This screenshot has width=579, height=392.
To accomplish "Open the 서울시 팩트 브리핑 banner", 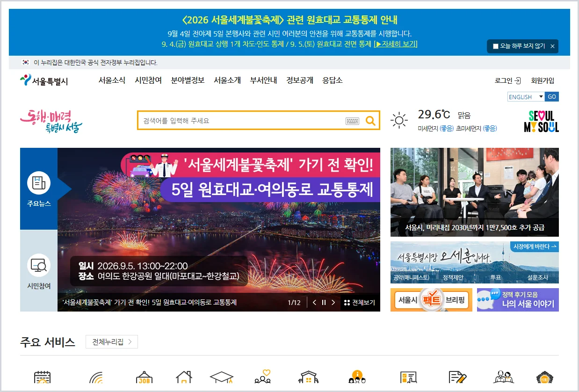I will coord(431,300).
